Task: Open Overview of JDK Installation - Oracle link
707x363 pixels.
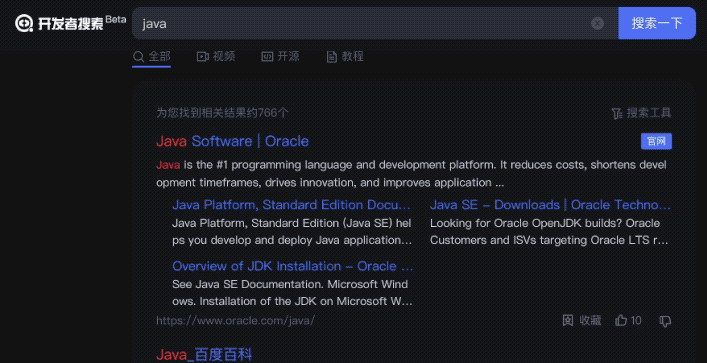Action: tap(293, 266)
